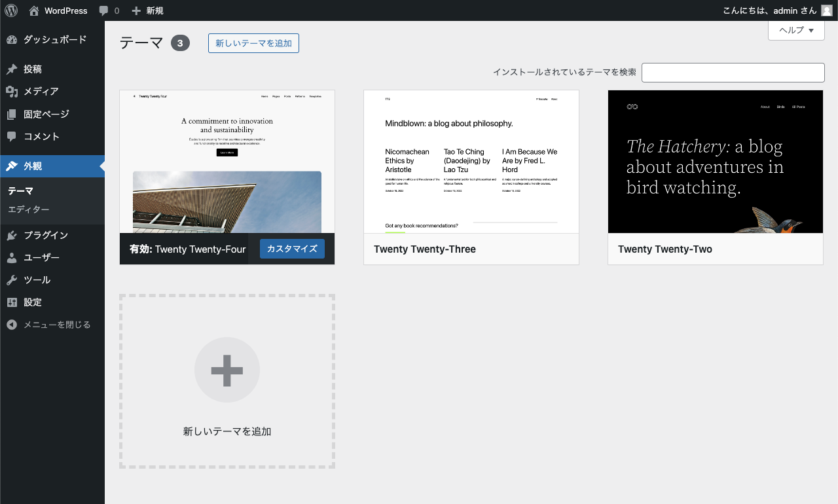Open the メディア menu item
Viewport: 838px width, 504px height.
(x=52, y=92)
